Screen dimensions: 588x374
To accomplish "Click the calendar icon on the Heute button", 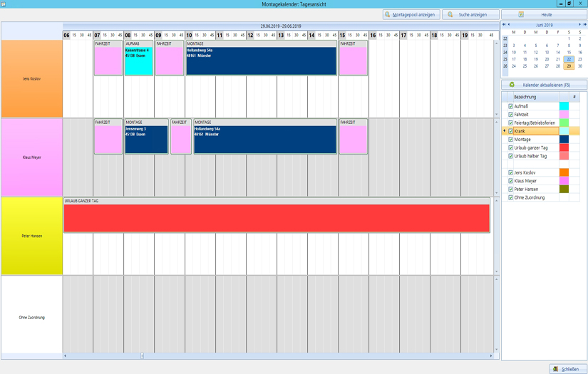I will click(521, 14).
